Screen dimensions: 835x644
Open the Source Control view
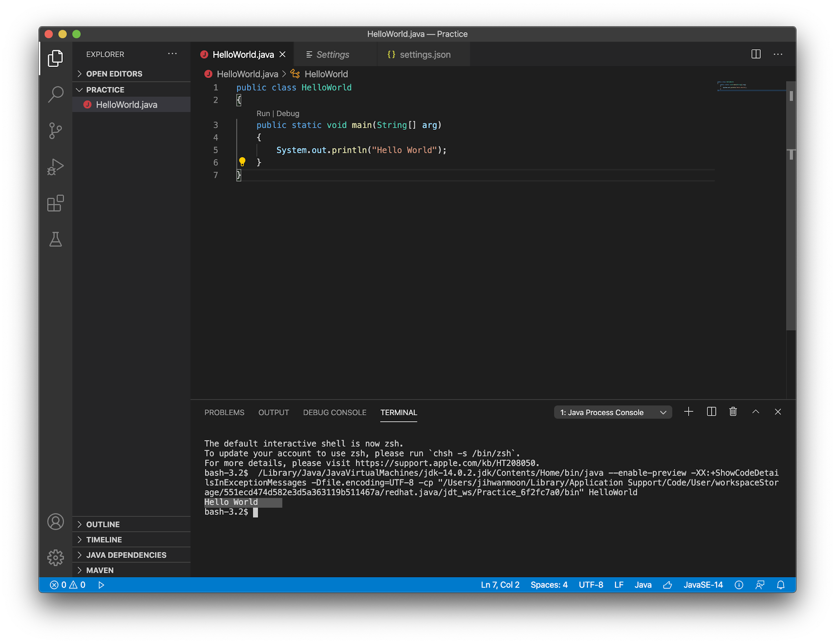[56, 131]
